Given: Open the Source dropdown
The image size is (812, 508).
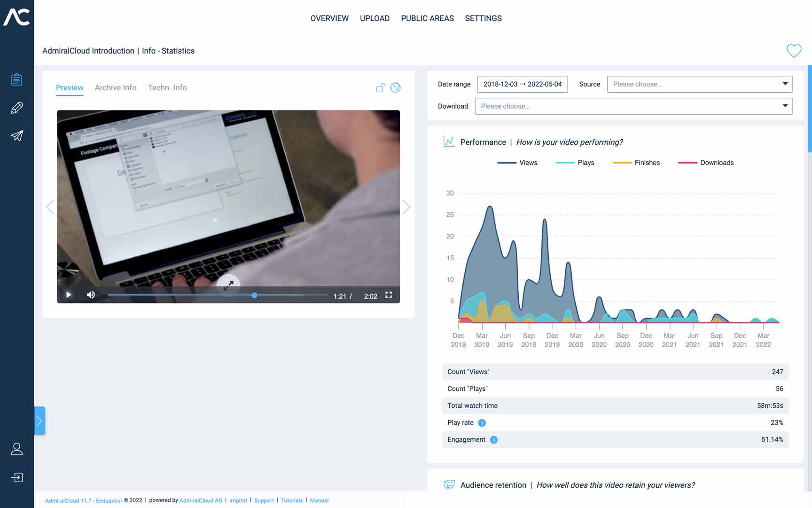Looking at the screenshot, I should tap(699, 84).
